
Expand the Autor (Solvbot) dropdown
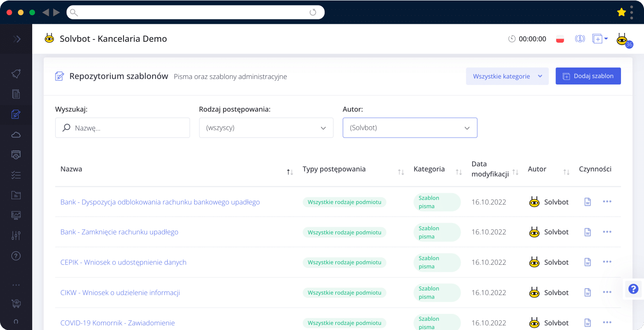coord(410,128)
